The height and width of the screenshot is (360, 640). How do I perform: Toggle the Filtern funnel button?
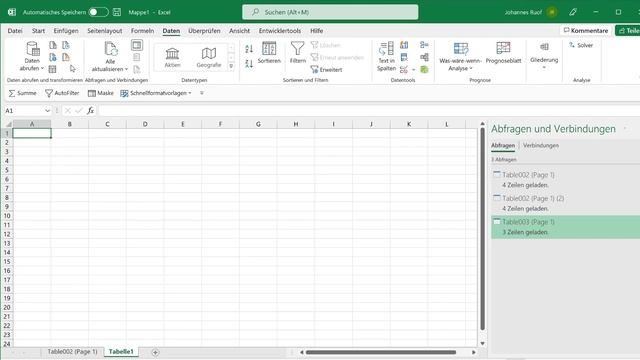(298, 53)
